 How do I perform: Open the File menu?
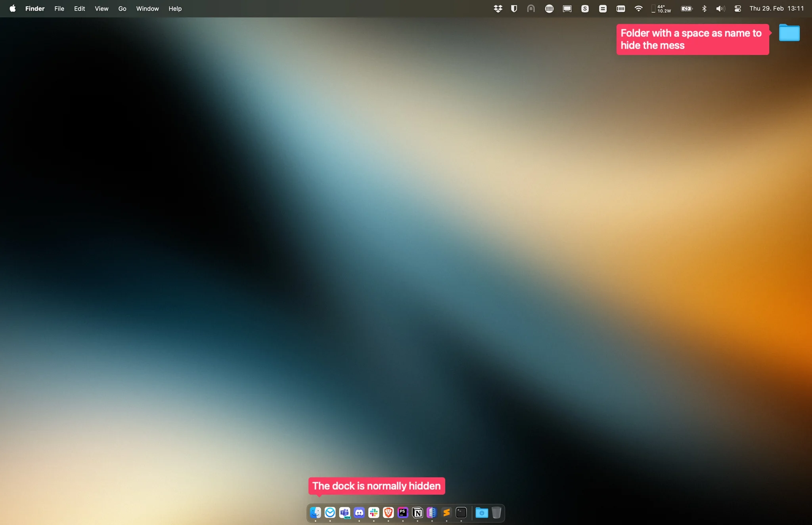tap(59, 9)
